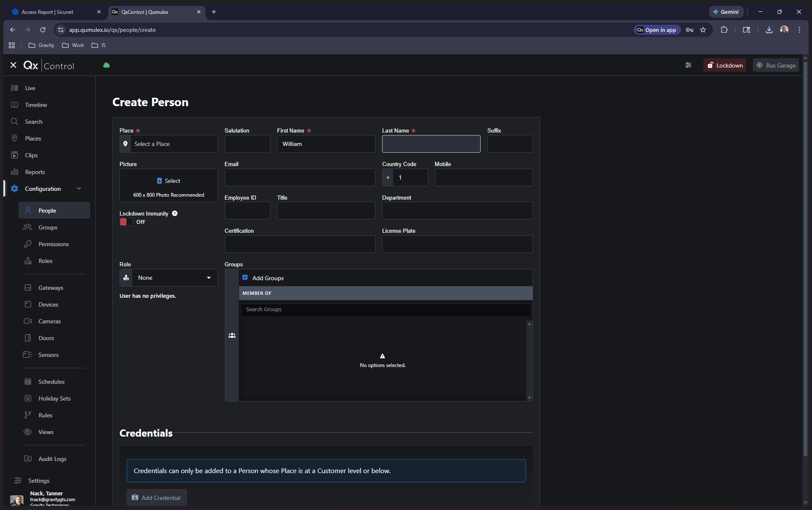Viewport: 812px width, 510px height.
Task: Go to the Reports menu item
Action: click(x=35, y=172)
